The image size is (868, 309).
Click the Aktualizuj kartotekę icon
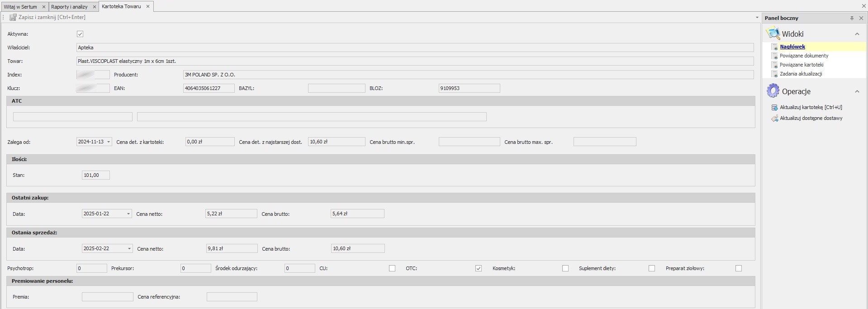[x=774, y=107]
